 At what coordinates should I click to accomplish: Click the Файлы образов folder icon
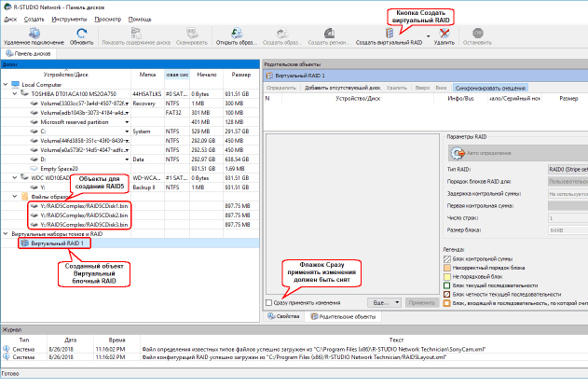25,197
